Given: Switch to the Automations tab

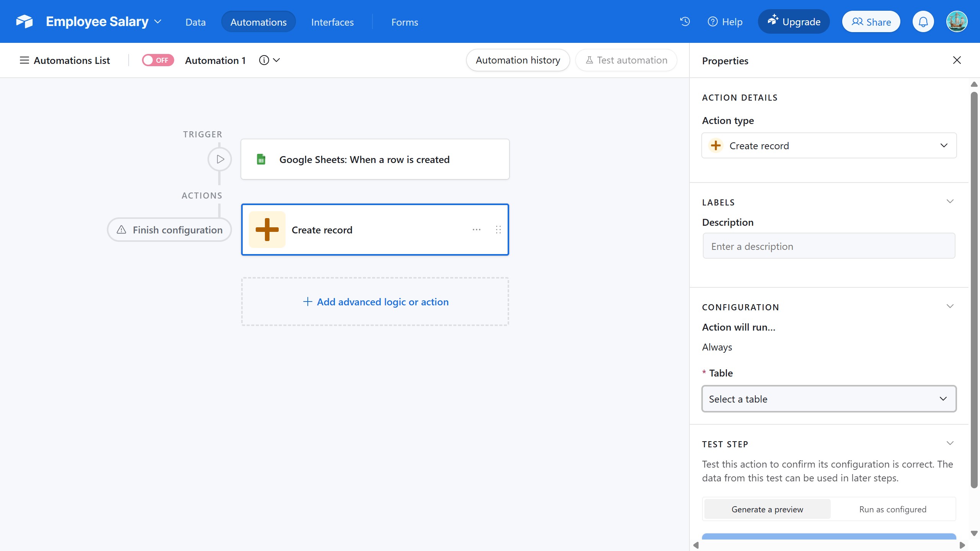Looking at the screenshot, I should (x=258, y=22).
